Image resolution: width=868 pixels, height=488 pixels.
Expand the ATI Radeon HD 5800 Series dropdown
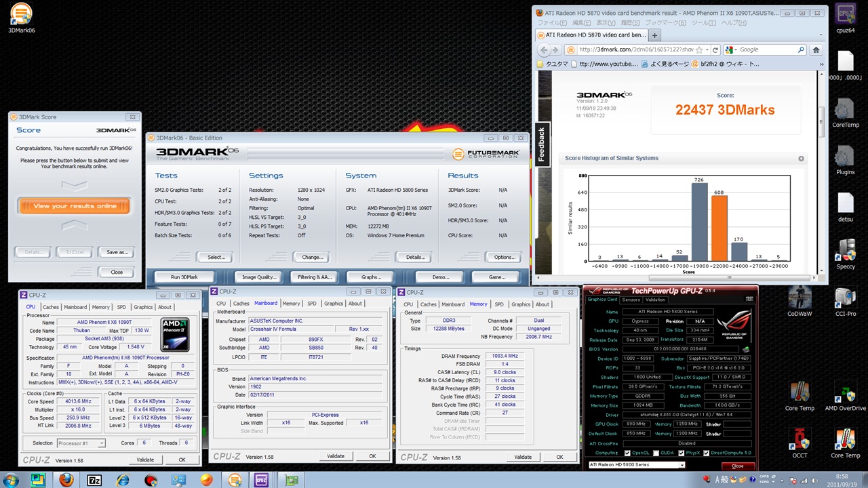click(682, 465)
